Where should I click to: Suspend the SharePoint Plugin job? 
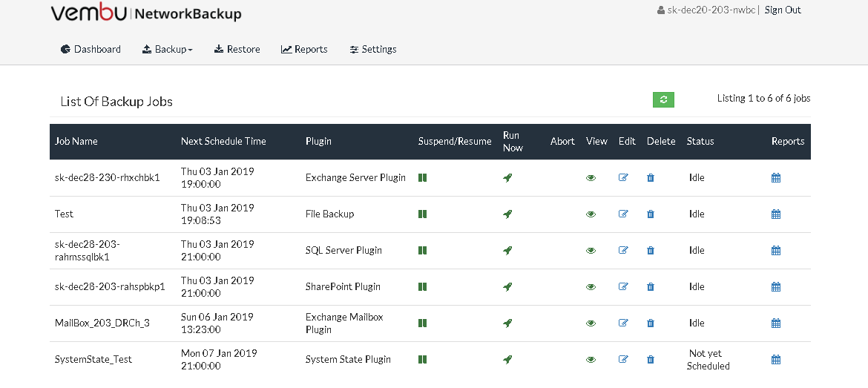422,286
